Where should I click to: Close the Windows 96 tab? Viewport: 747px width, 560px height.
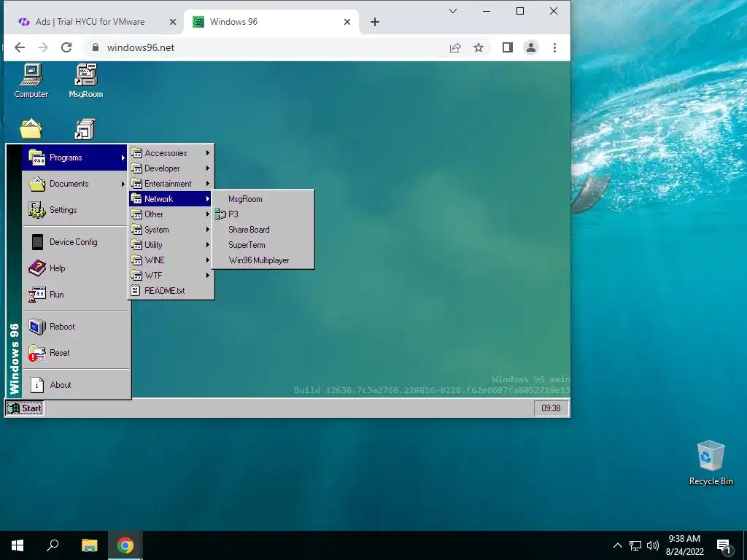coord(347,22)
